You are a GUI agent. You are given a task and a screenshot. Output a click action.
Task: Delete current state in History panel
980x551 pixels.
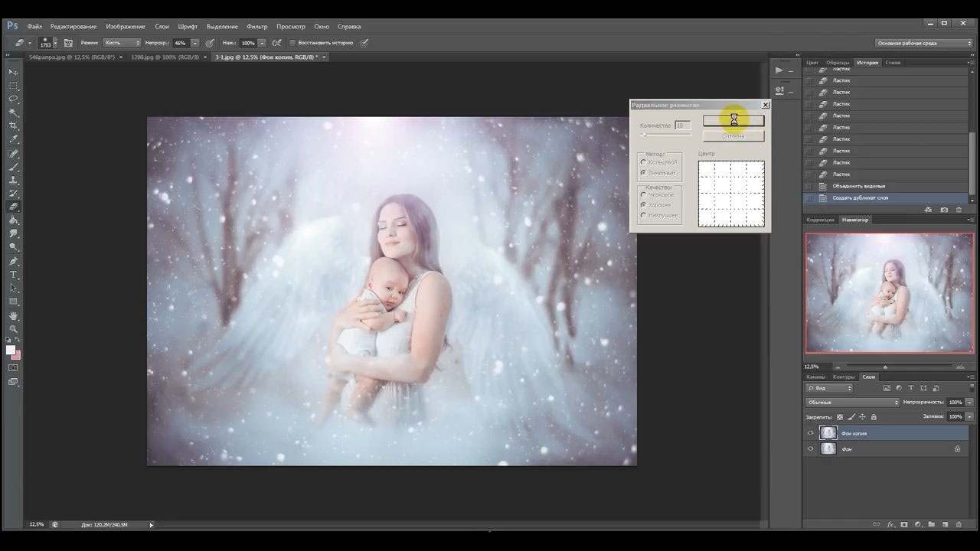pyautogui.click(x=959, y=210)
